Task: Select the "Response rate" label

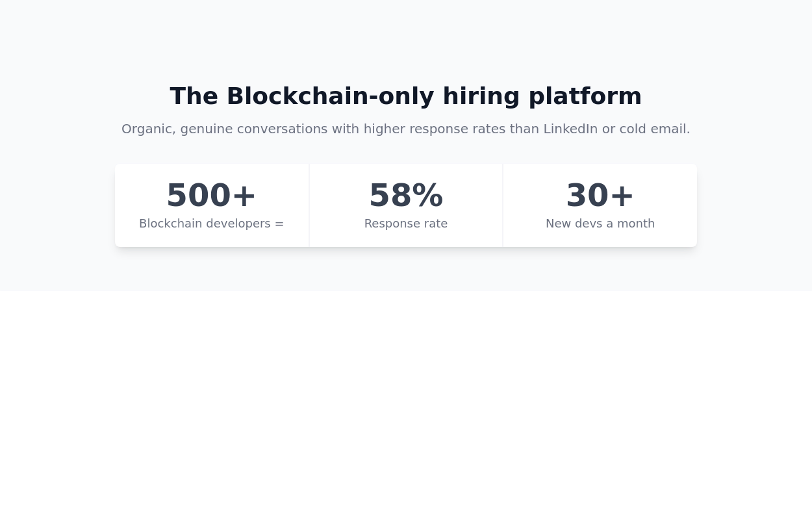Action: pyautogui.click(x=406, y=224)
